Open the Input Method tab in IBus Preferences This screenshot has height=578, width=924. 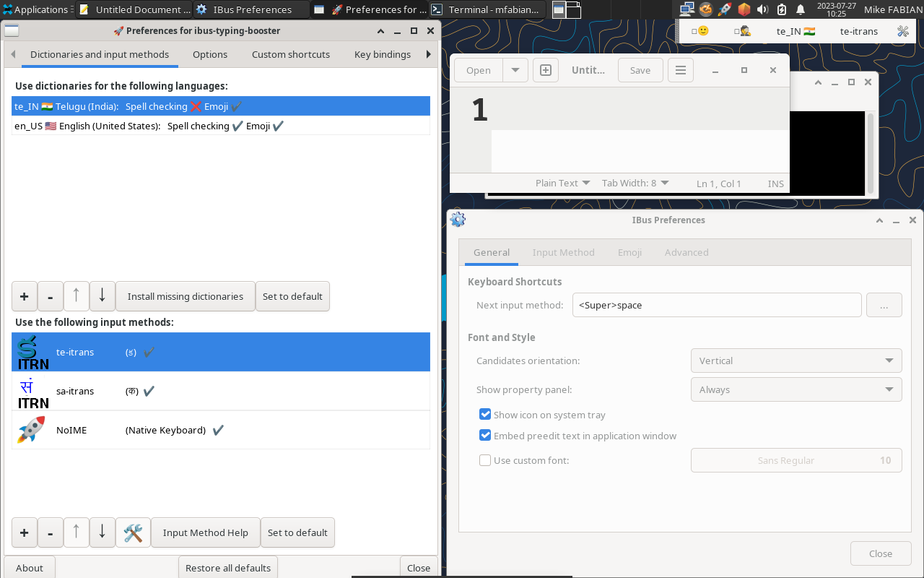click(564, 252)
